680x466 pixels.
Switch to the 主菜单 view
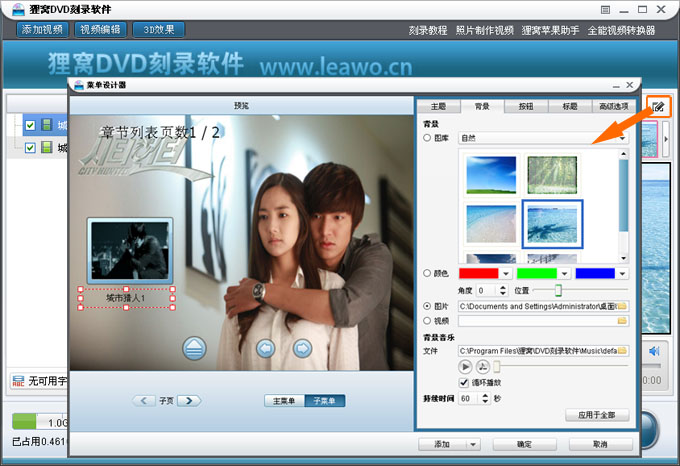[x=284, y=401]
